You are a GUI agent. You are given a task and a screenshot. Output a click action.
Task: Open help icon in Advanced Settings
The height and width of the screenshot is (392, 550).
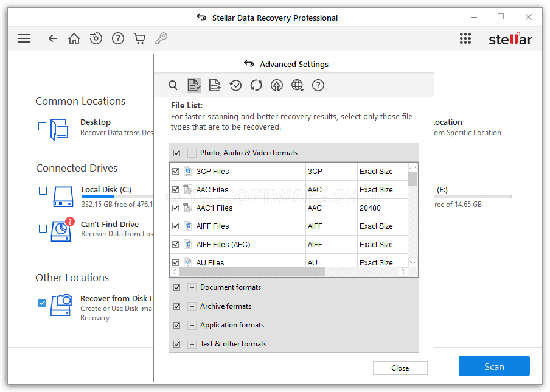click(318, 85)
